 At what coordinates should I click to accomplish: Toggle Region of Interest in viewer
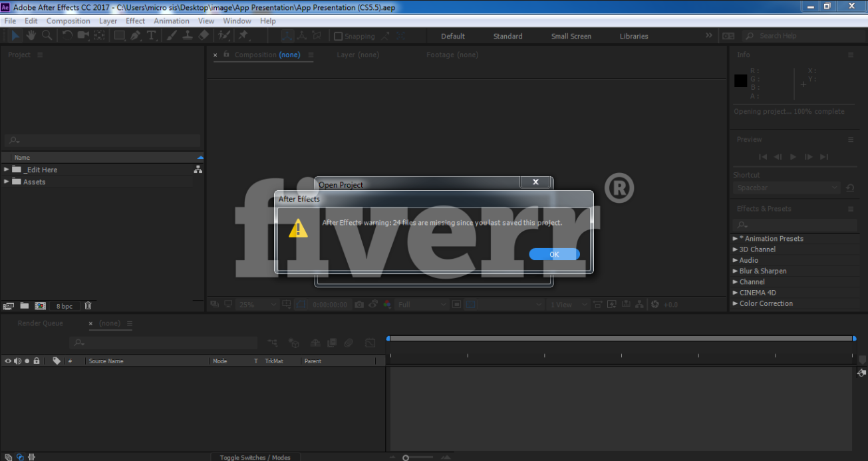[x=457, y=304]
